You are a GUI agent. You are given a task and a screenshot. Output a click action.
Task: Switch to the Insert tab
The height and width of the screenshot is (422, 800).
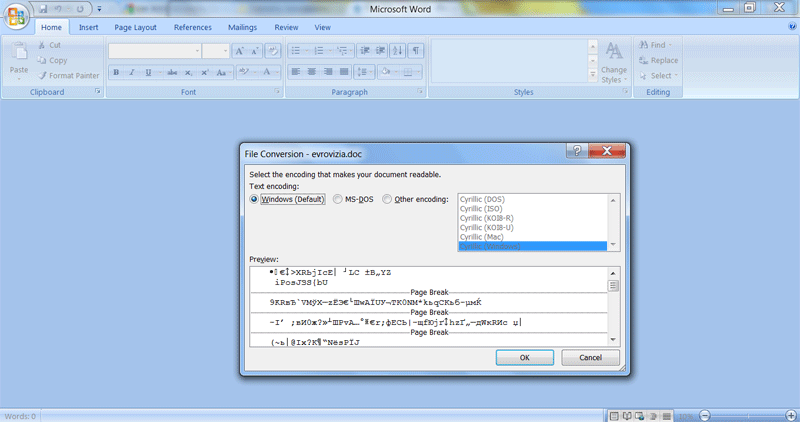(x=88, y=28)
